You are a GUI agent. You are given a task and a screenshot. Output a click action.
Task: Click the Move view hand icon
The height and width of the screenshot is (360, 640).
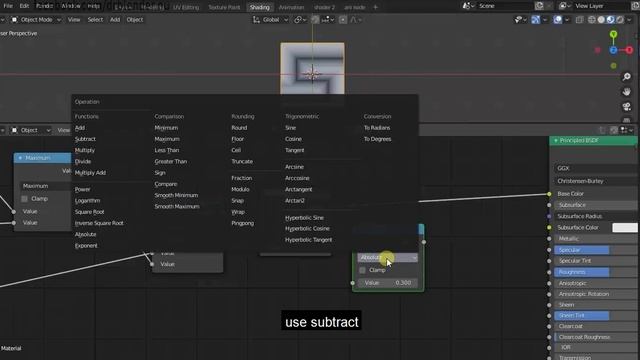pos(627,92)
